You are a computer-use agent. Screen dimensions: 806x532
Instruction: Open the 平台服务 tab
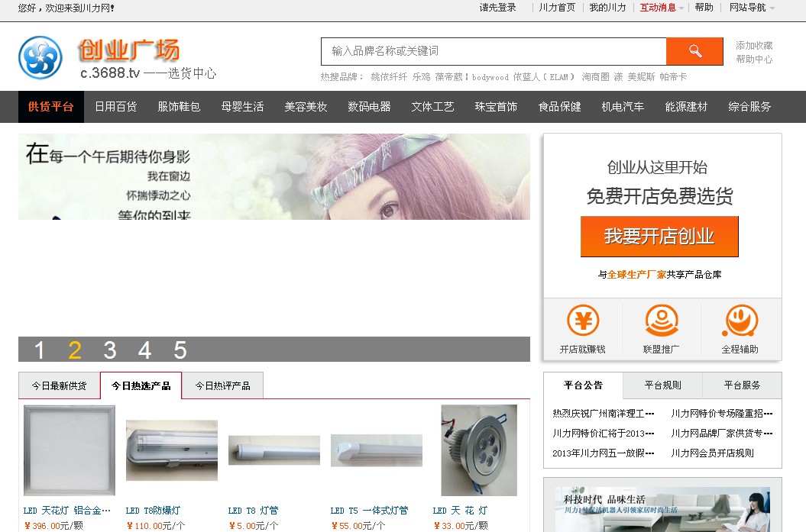point(741,385)
